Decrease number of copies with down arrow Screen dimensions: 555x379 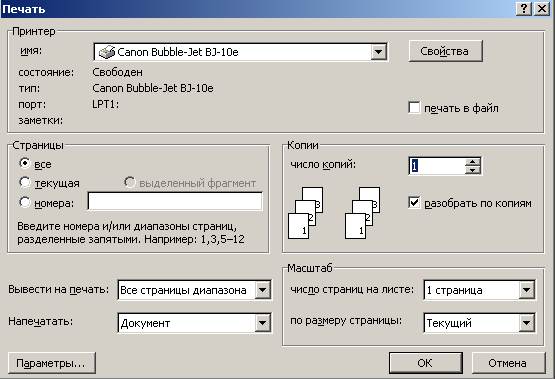click(473, 170)
